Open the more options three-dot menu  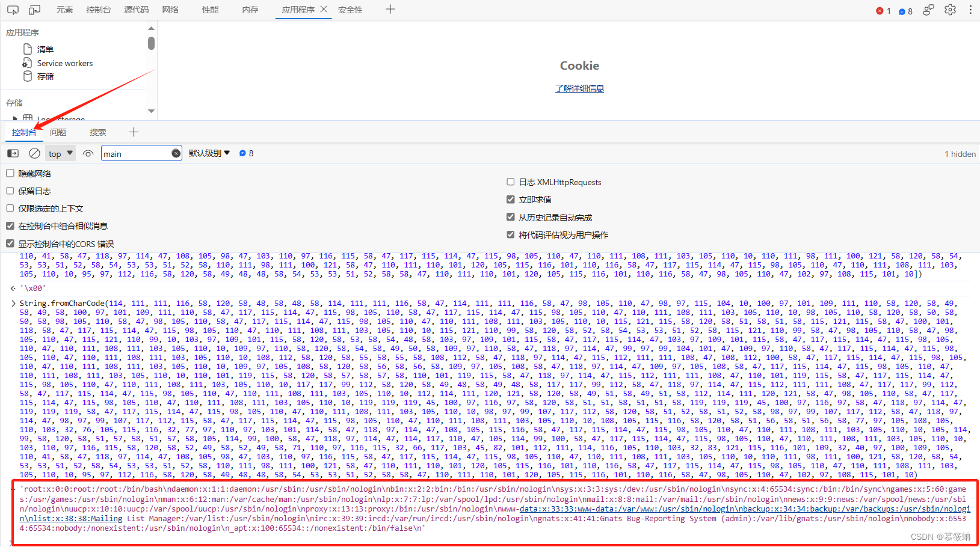point(970,10)
